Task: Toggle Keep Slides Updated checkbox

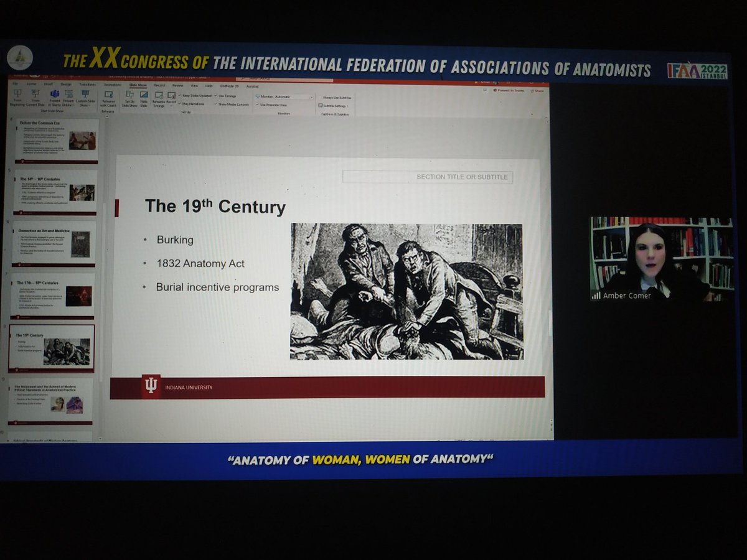Action: click(195, 96)
